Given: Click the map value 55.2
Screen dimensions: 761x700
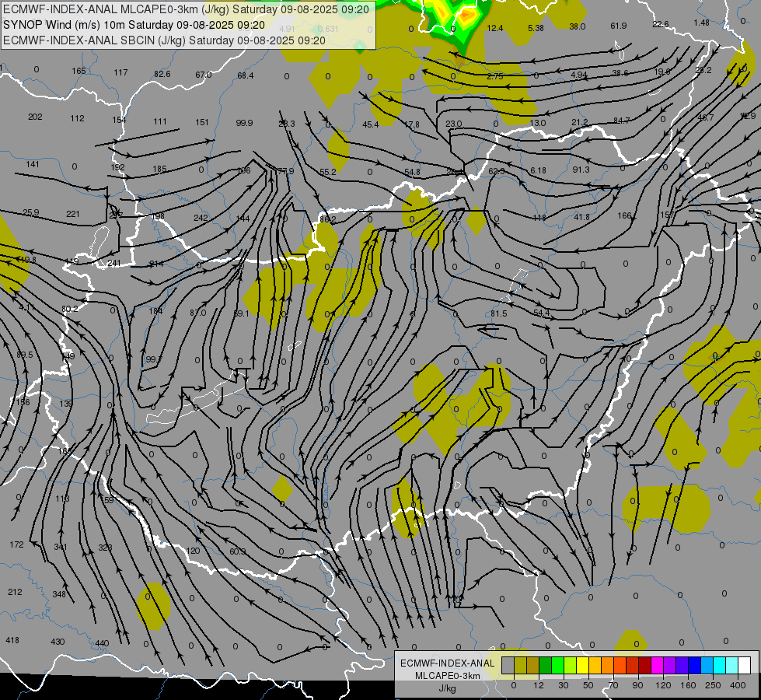Looking at the screenshot, I should tap(327, 172).
